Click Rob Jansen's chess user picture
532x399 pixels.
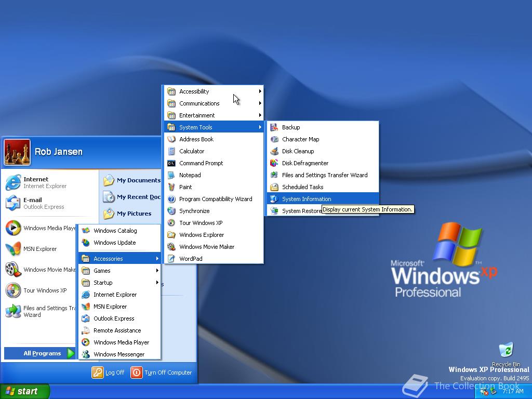tap(17, 152)
